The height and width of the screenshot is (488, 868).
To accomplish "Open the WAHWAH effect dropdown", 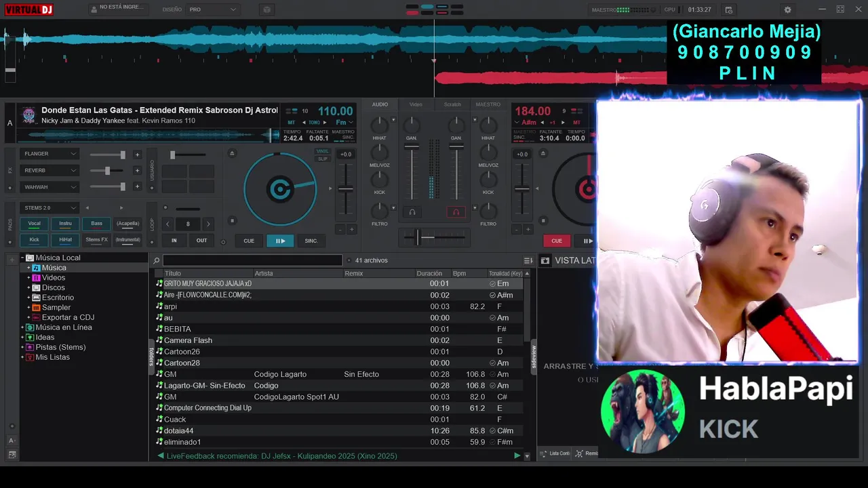I will (x=50, y=187).
